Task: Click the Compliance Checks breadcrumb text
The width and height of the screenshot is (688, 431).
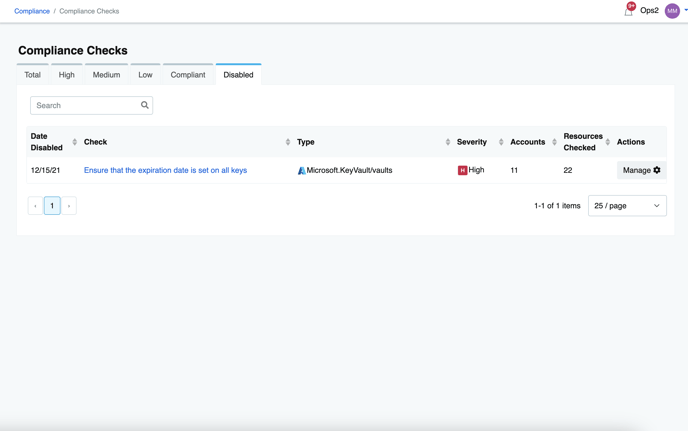Action: tap(89, 11)
